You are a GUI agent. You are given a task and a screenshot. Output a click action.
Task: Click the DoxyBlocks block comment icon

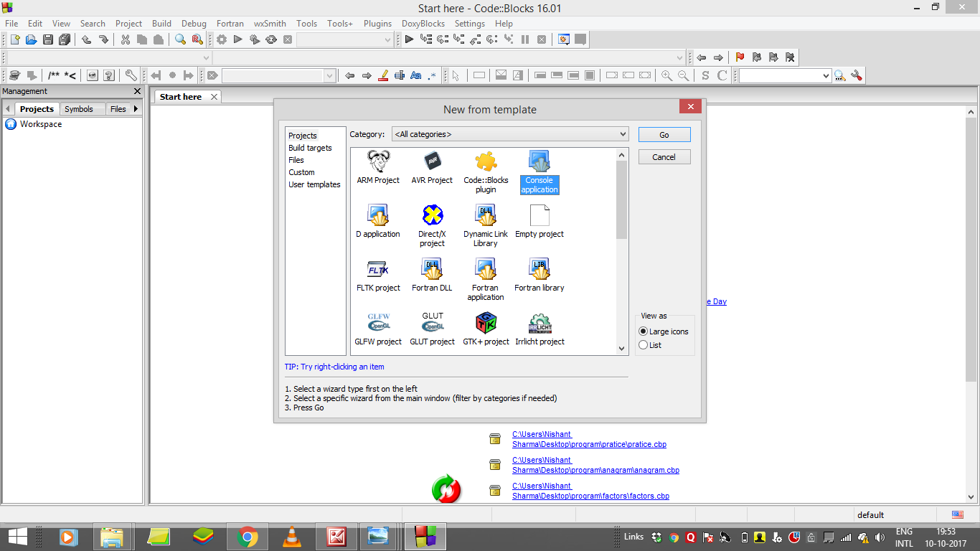(54, 75)
